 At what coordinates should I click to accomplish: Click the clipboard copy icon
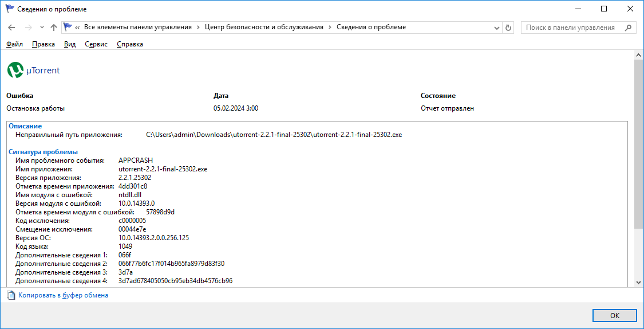pos(11,295)
